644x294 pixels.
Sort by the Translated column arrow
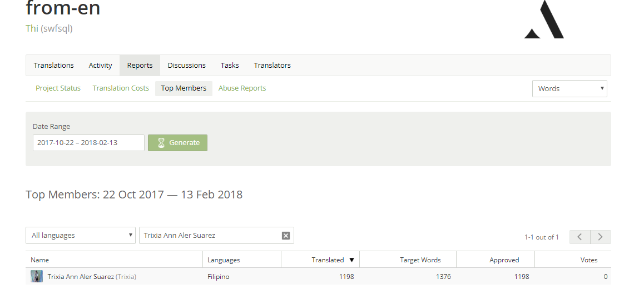(x=351, y=260)
